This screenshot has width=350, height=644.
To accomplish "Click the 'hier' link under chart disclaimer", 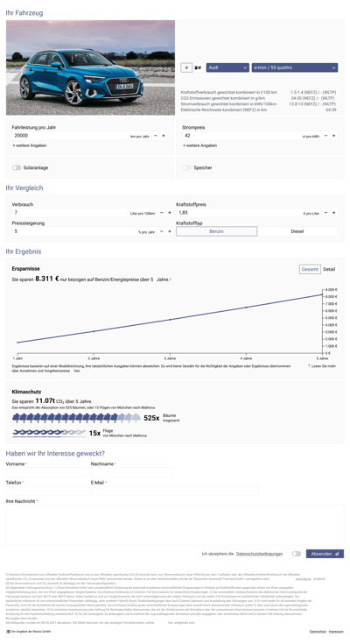I will tap(77, 371).
